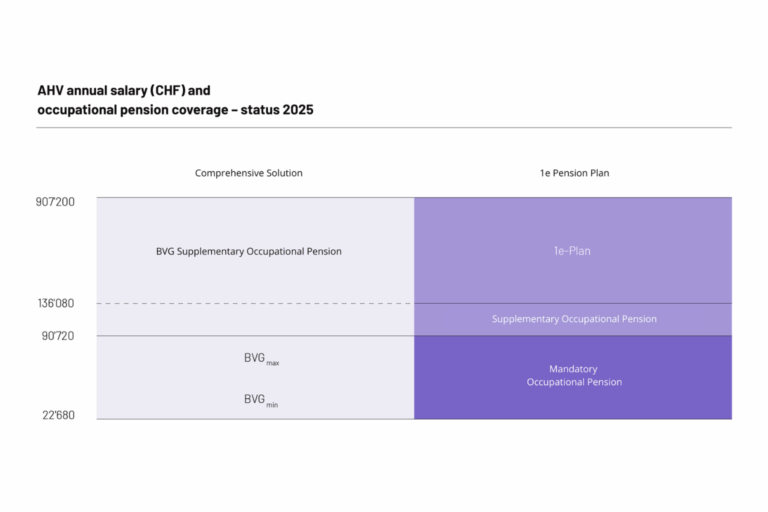768x512 pixels.
Task: Select the "1e-Plan" label in the purple block
Action: pyautogui.click(x=573, y=251)
